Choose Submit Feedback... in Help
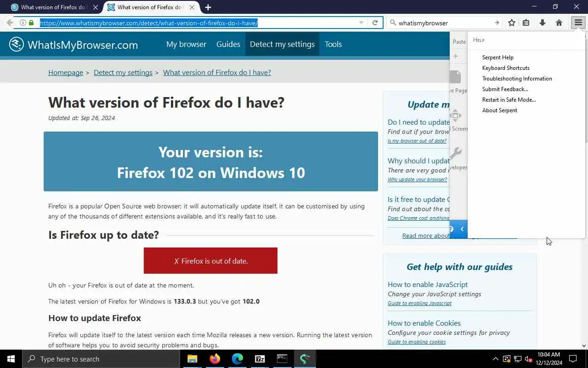The height and width of the screenshot is (368, 588). click(x=505, y=89)
